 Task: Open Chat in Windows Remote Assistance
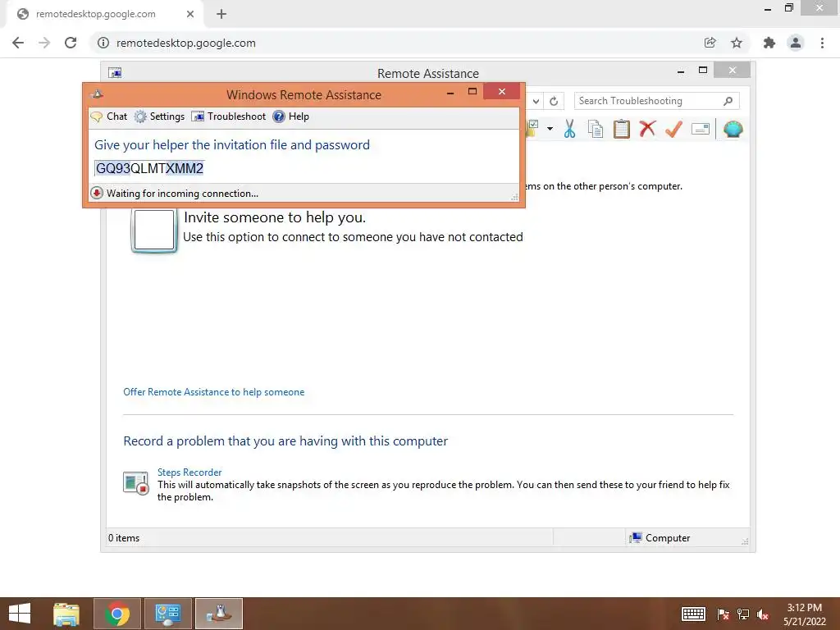coord(109,116)
